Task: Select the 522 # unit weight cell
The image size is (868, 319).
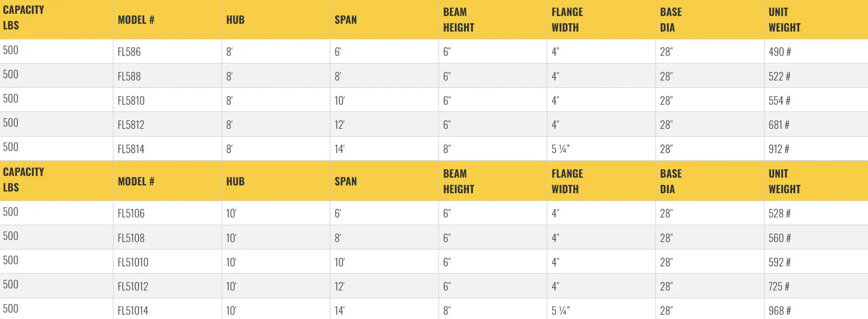Action: [x=779, y=76]
